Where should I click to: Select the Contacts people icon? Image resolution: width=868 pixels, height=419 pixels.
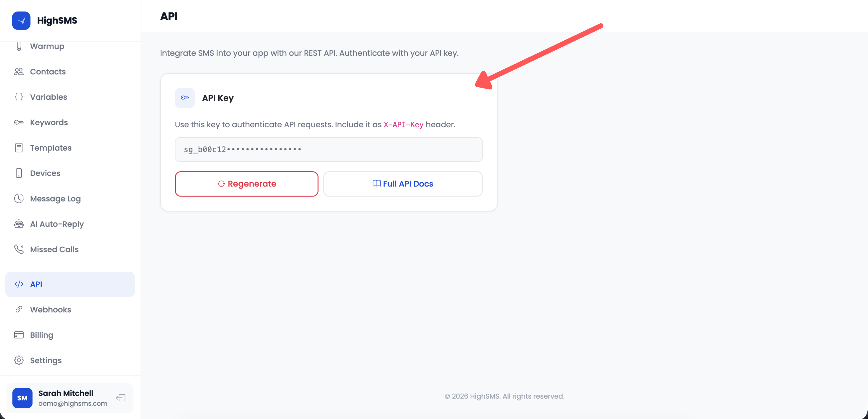point(19,72)
